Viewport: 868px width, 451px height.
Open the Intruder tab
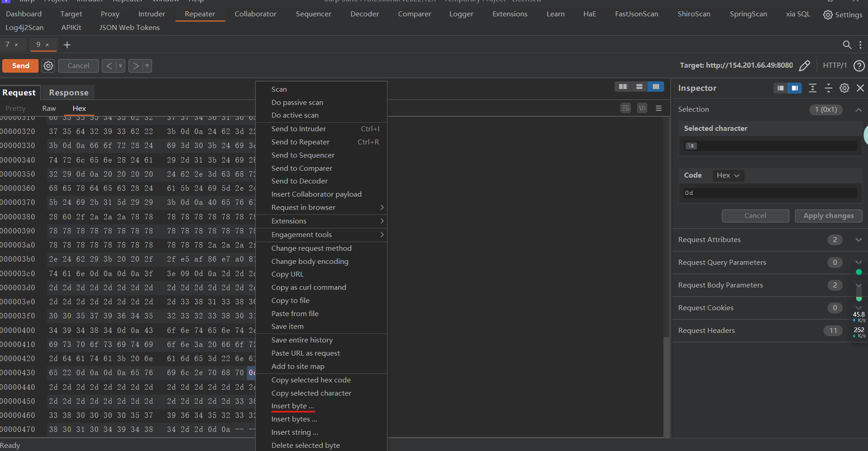pyautogui.click(x=152, y=14)
